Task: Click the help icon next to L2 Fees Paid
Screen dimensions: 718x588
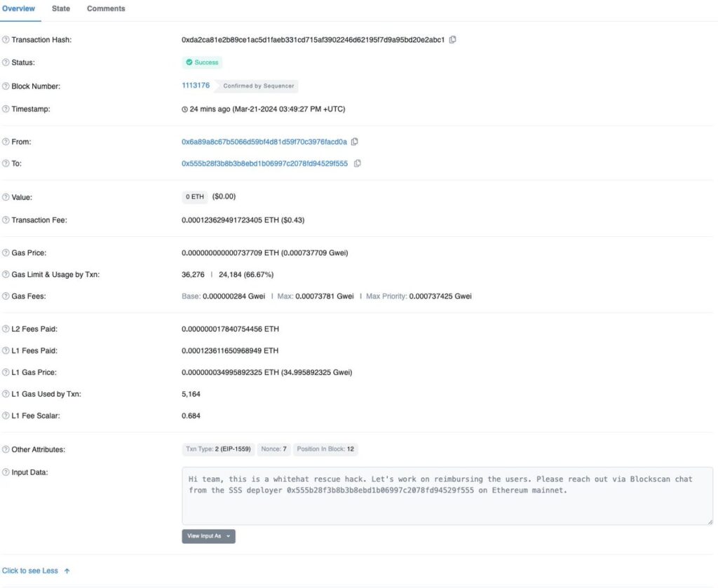Action: [6, 328]
